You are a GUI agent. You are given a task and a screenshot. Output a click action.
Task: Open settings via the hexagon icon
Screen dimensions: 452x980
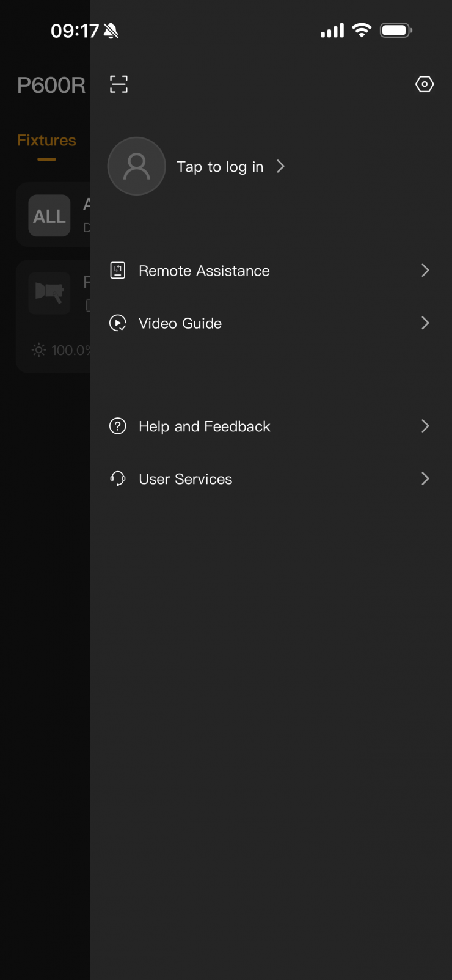point(425,84)
